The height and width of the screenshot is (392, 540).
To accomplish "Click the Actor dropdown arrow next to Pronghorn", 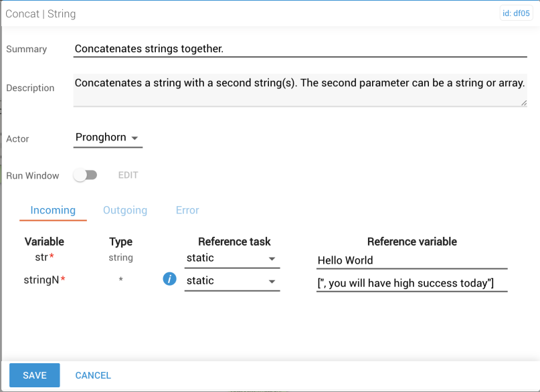I will coord(134,138).
